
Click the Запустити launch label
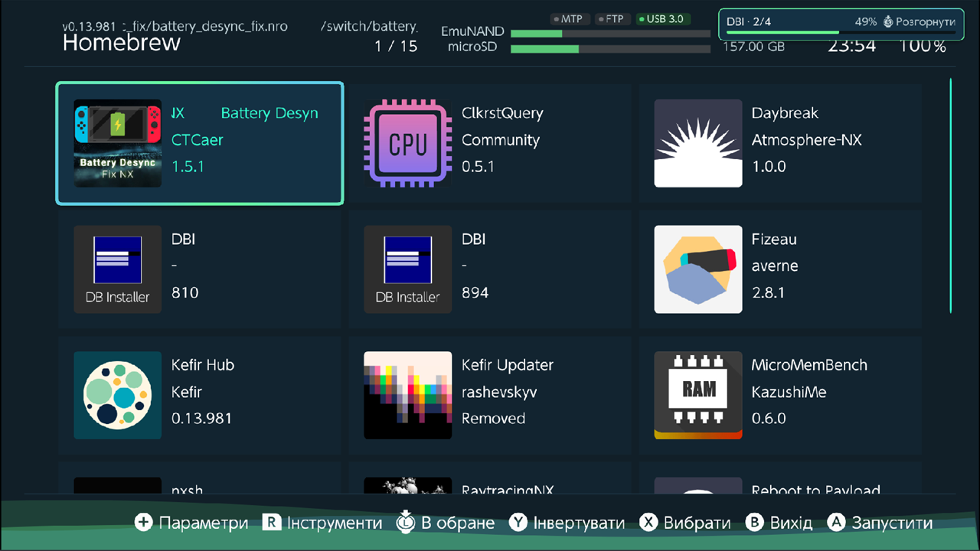893,523
